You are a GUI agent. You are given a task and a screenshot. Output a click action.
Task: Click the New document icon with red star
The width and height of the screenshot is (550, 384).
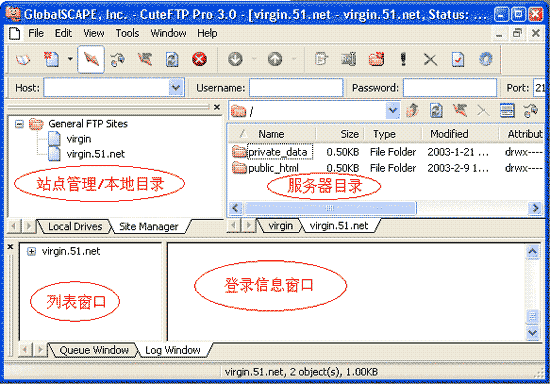51,59
